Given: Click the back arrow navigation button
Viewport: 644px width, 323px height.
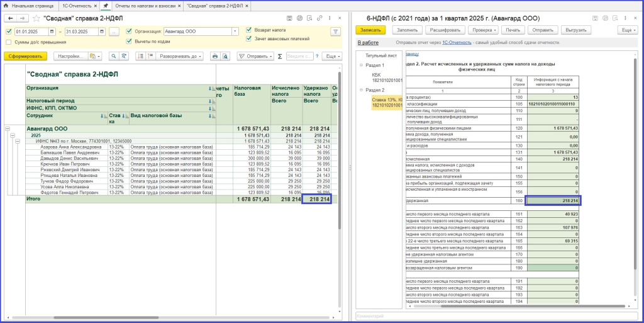Looking at the screenshot, I should pos(9,18).
